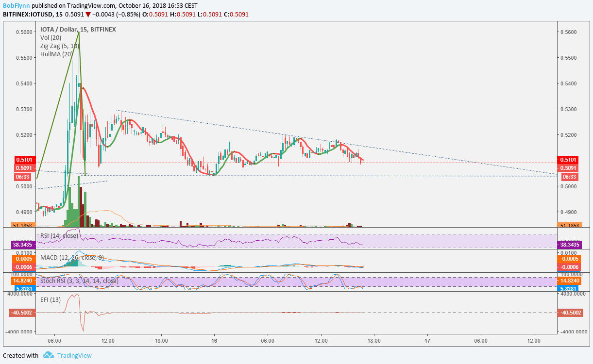
Task: Click the Created with footer text
Action: 20,356
